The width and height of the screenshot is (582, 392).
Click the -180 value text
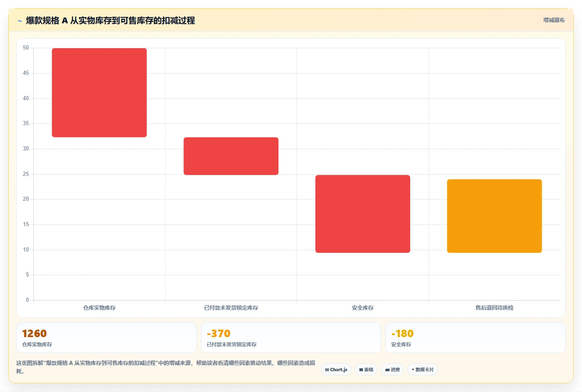coord(402,333)
